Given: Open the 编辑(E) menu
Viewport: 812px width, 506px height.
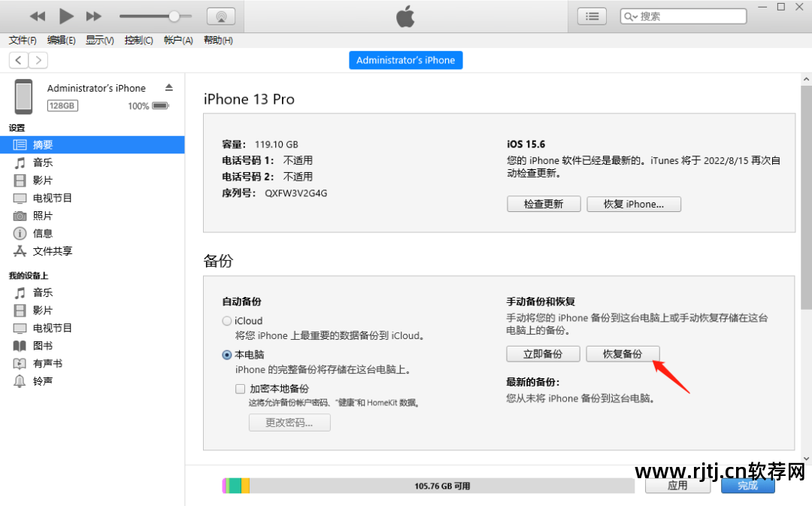Looking at the screenshot, I should click(x=61, y=41).
